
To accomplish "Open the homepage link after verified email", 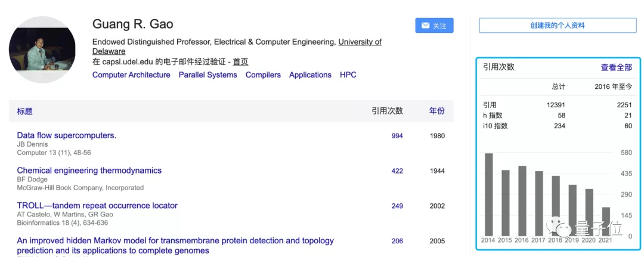I will (x=240, y=61).
